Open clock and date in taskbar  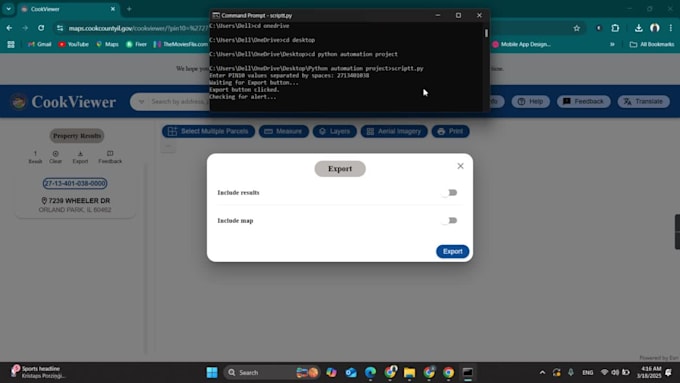click(x=648, y=372)
